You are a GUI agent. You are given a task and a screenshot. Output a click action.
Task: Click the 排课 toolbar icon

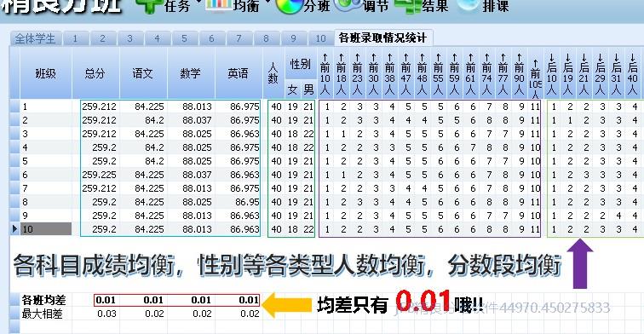468,5
